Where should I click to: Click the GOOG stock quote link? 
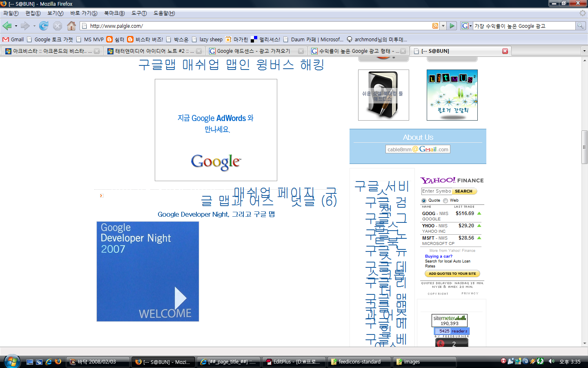click(x=428, y=213)
